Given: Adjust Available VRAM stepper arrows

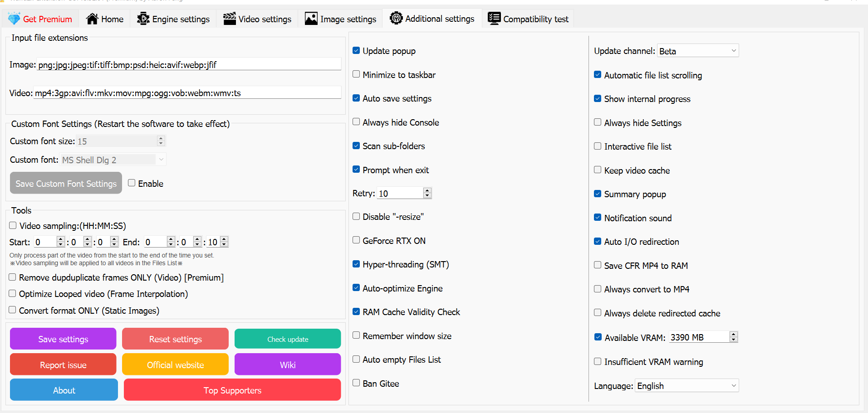Looking at the screenshot, I should [733, 337].
